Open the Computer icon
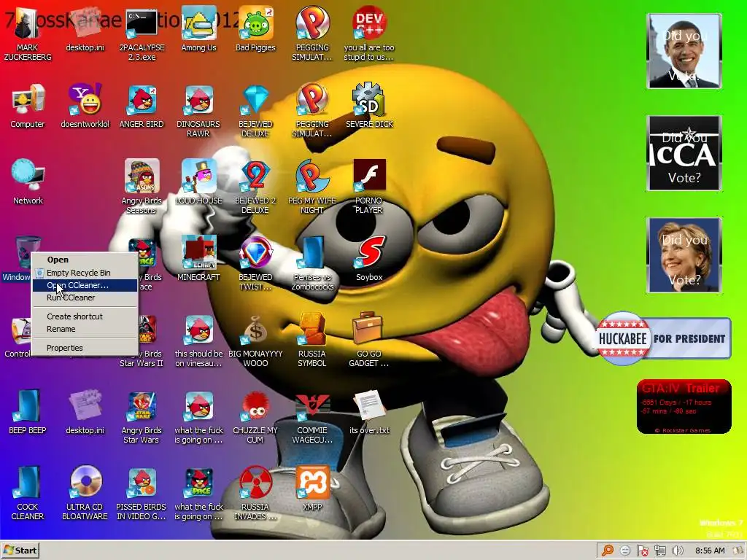This screenshot has height=560, width=747. pos(28,106)
